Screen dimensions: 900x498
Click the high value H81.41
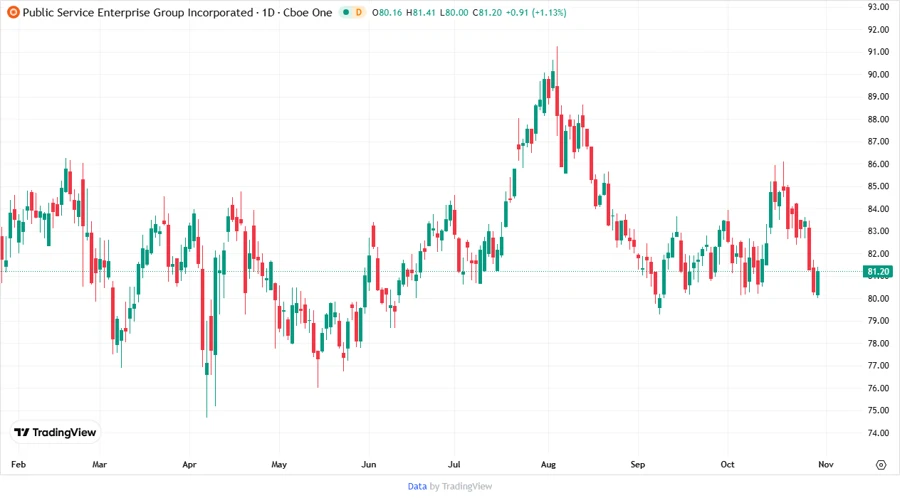click(421, 12)
